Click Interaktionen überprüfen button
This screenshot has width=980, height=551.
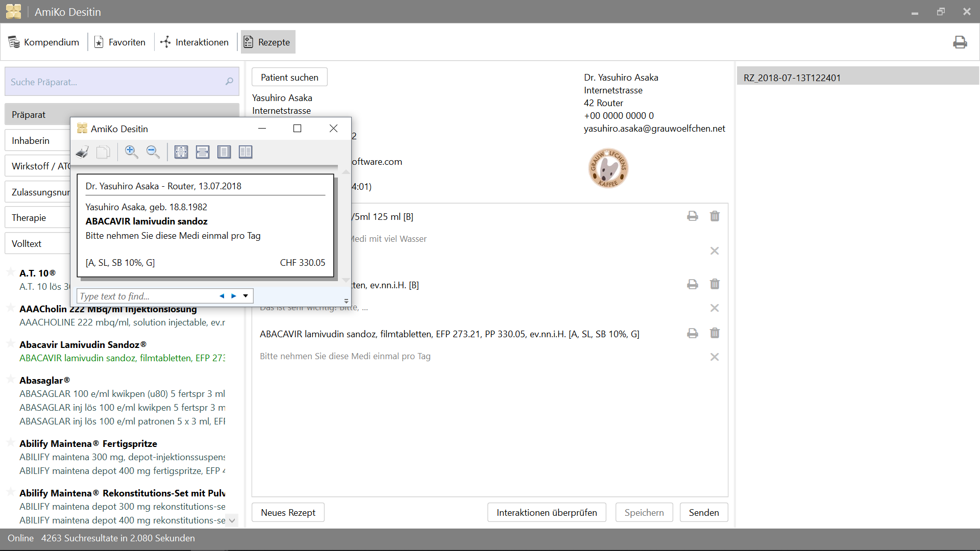coord(546,512)
